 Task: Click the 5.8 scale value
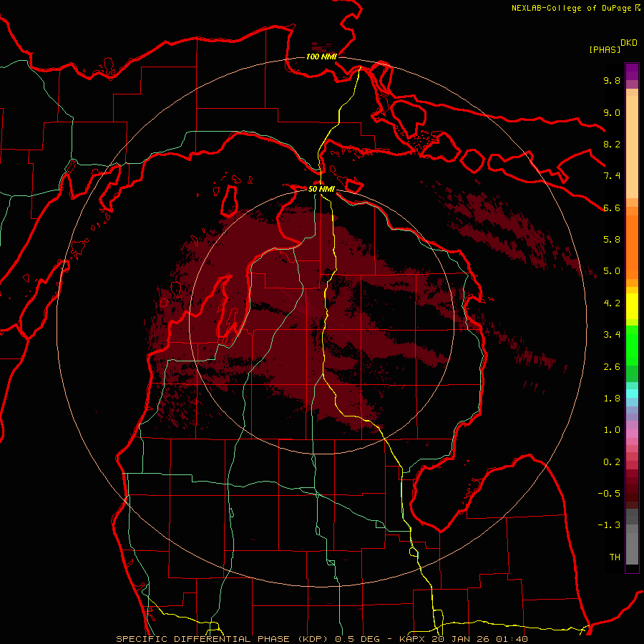coord(612,240)
